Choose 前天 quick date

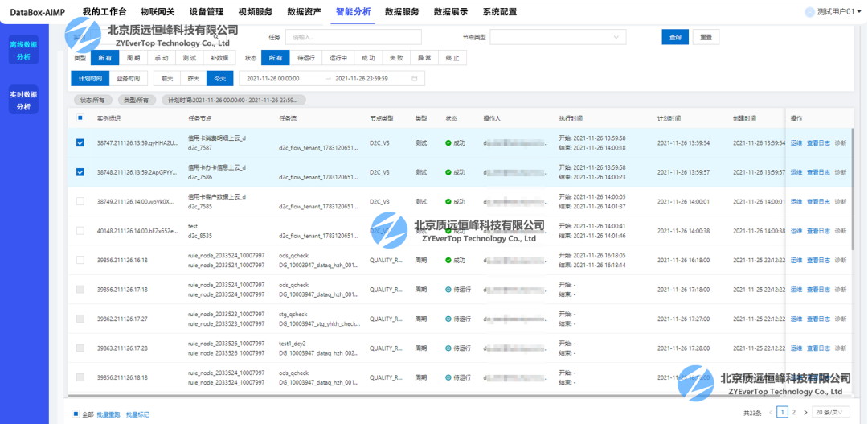coord(167,79)
